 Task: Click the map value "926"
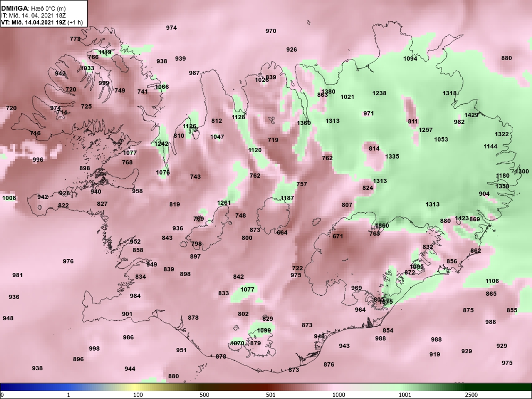[x=292, y=49]
